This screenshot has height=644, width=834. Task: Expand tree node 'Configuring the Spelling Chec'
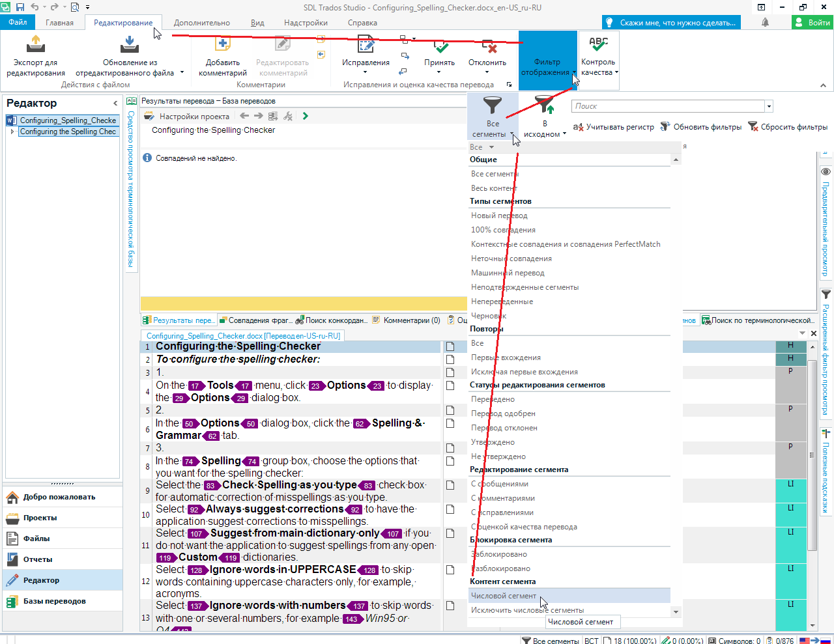coord(12,132)
